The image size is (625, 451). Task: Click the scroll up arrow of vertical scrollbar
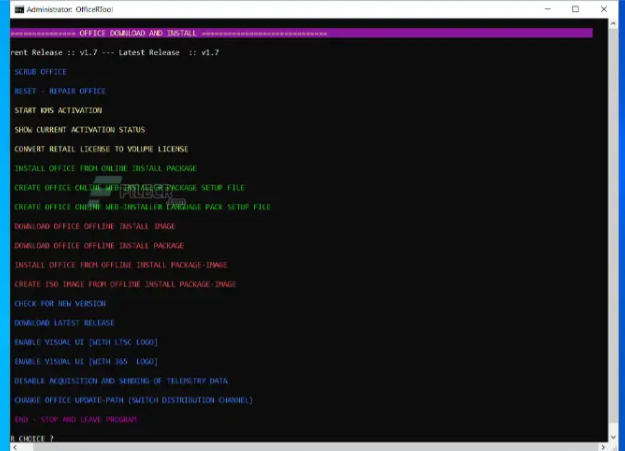(x=613, y=24)
